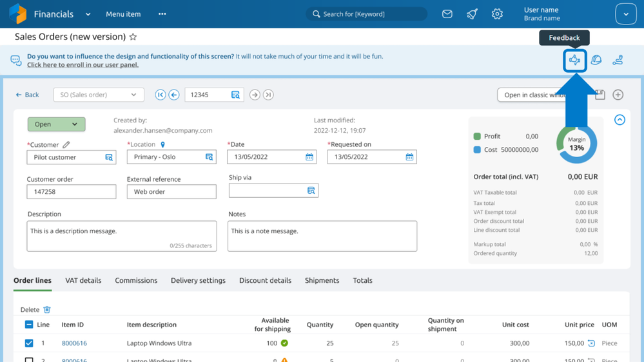Image resolution: width=644 pixels, height=362 pixels.
Task: Open the Shipments tab
Action: point(322,280)
